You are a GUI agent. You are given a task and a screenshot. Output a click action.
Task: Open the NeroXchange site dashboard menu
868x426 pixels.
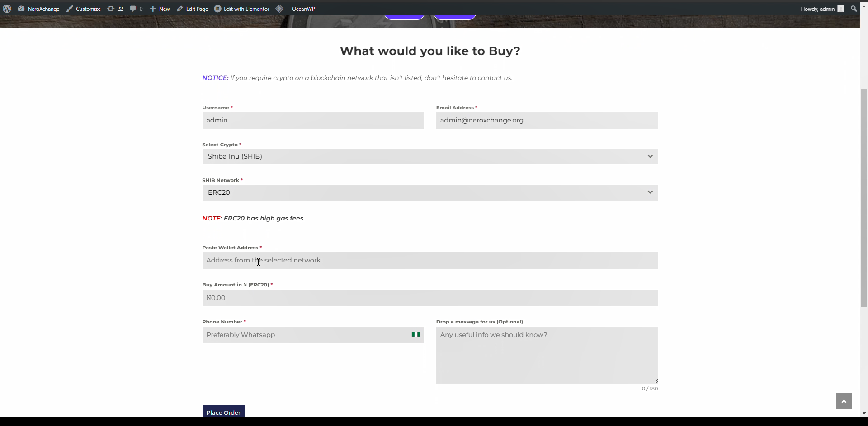(x=39, y=9)
